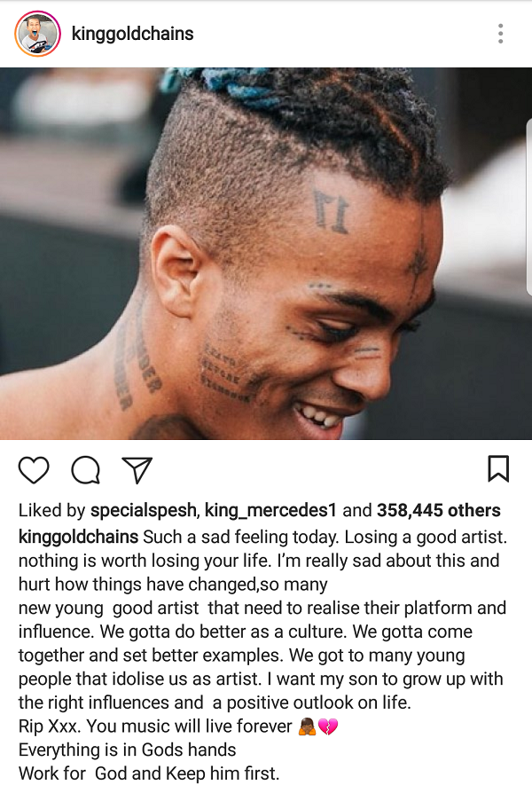
Task: Open comments with the speech bubble icon
Action: (86, 470)
